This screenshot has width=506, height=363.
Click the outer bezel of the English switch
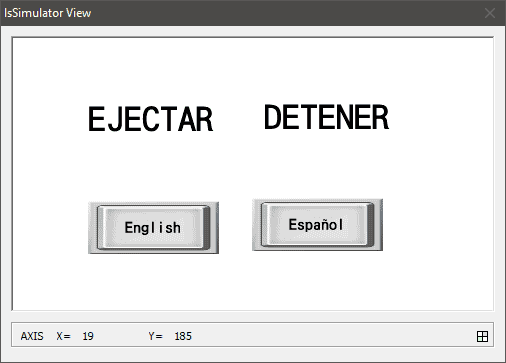point(92,228)
